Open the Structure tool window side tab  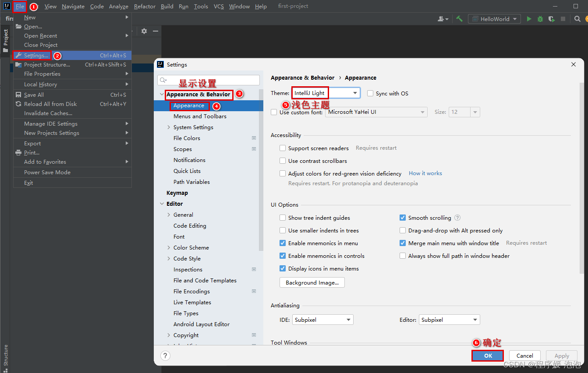[5, 355]
